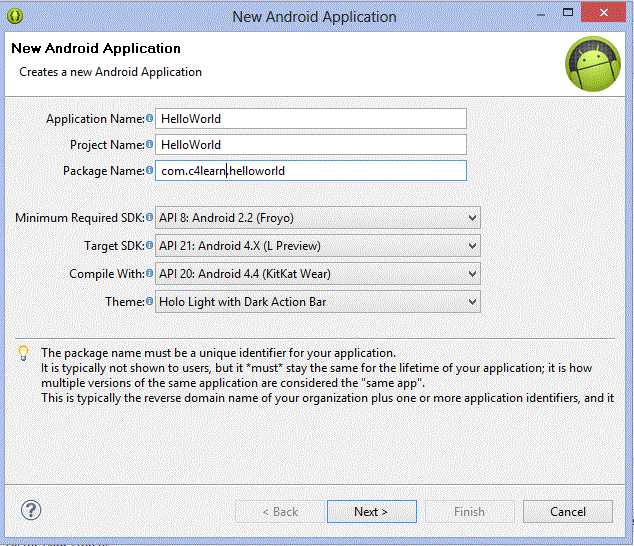Click the info icon beside Minimum Required SDK
The image size is (634, 546).
149,217
